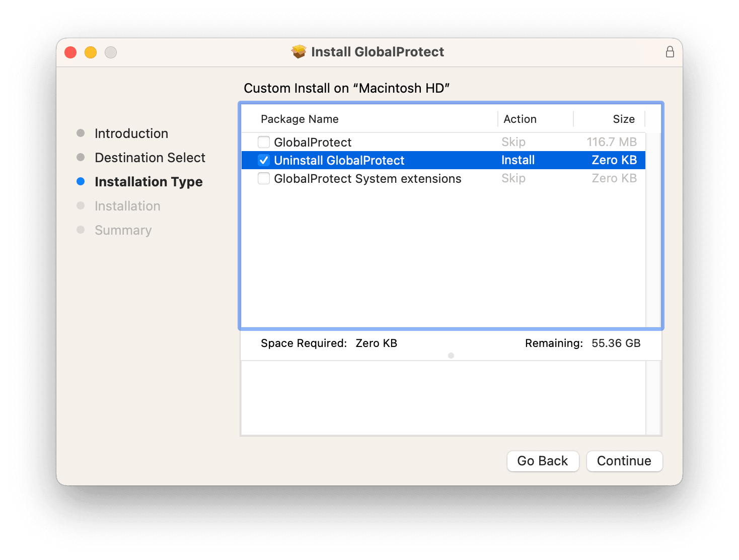
Task: Enable GlobalProtect System extensions checkbox
Action: click(x=264, y=178)
